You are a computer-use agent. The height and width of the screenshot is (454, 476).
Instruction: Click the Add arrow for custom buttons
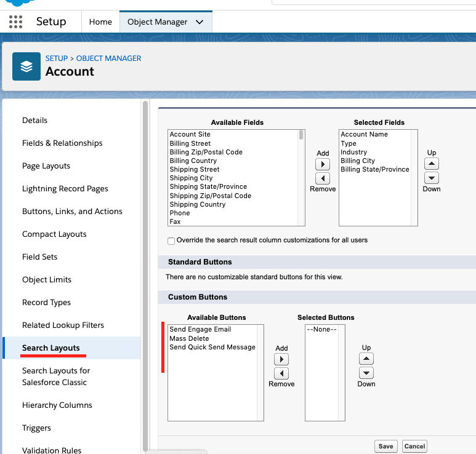[x=281, y=359]
